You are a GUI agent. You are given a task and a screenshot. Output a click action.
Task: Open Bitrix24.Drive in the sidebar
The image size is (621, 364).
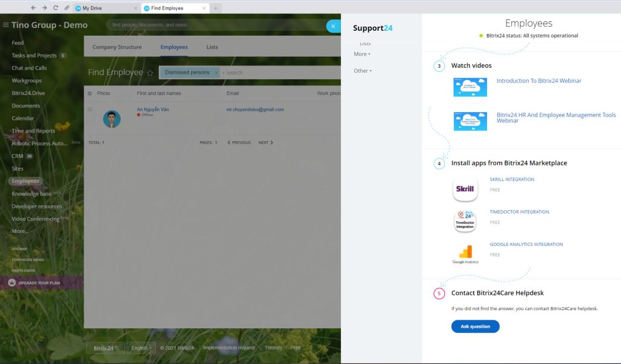click(28, 93)
